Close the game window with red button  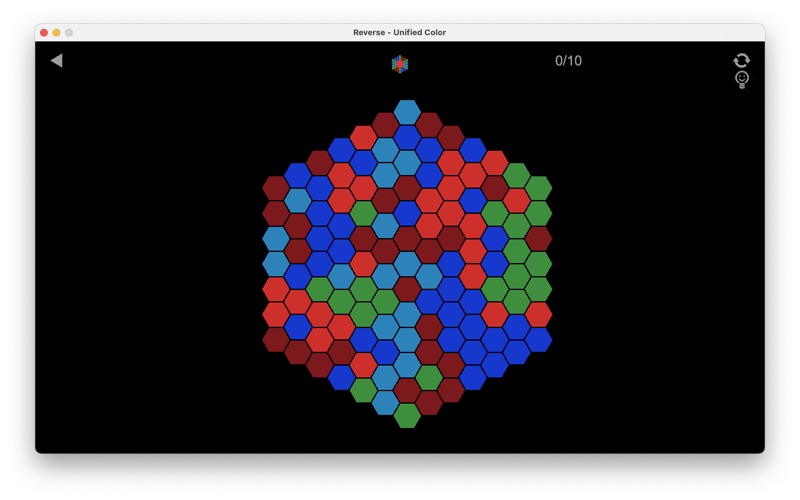coord(44,33)
